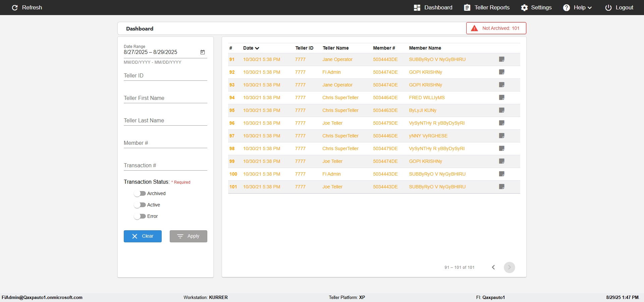Click the Member # column header
The image size is (644, 302).
[384, 48]
